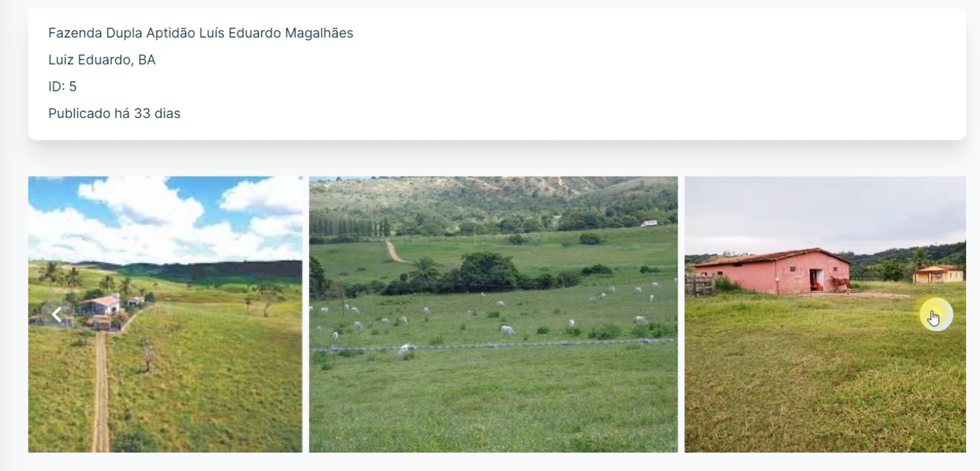Go to the previous photo with the left chevron
The height and width of the screenshot is (471, 980).
57,314
